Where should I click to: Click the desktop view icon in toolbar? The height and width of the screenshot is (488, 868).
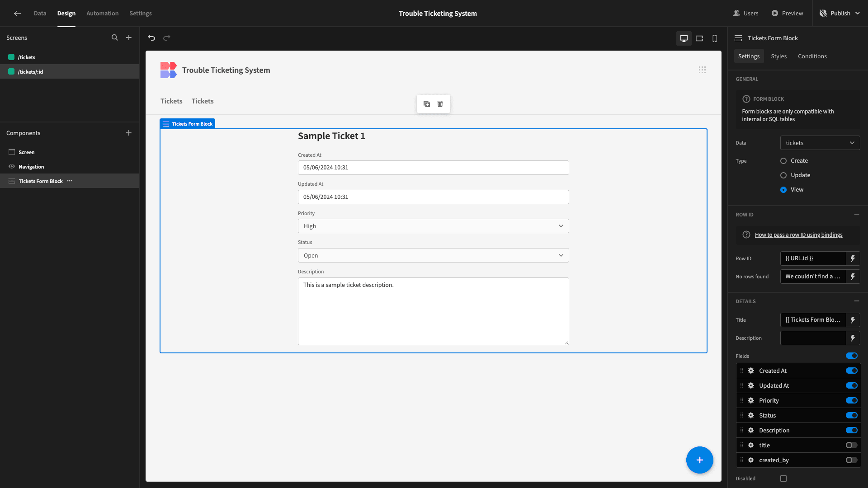tap(684, 38)
